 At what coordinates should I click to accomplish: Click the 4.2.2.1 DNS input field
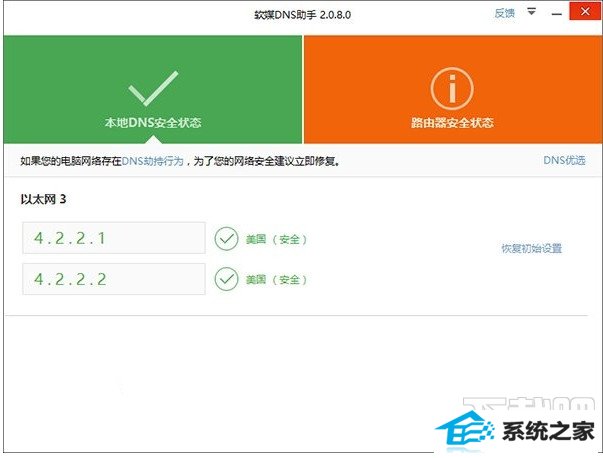point(114,238)
